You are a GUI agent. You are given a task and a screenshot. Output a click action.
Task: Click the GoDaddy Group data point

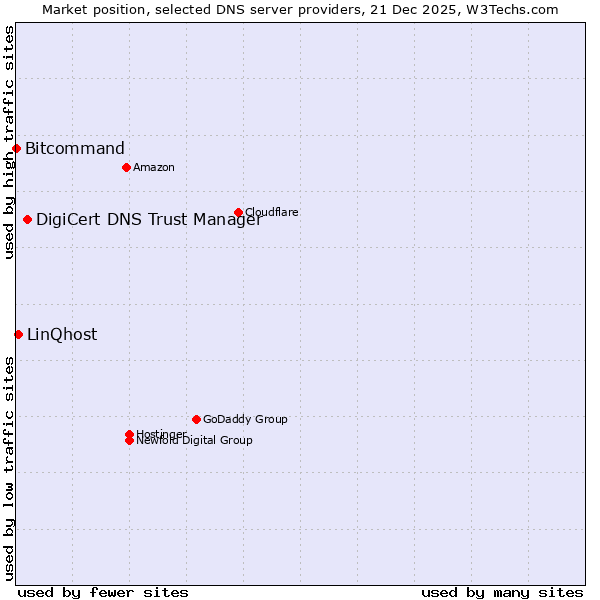(x=197, y=420)
